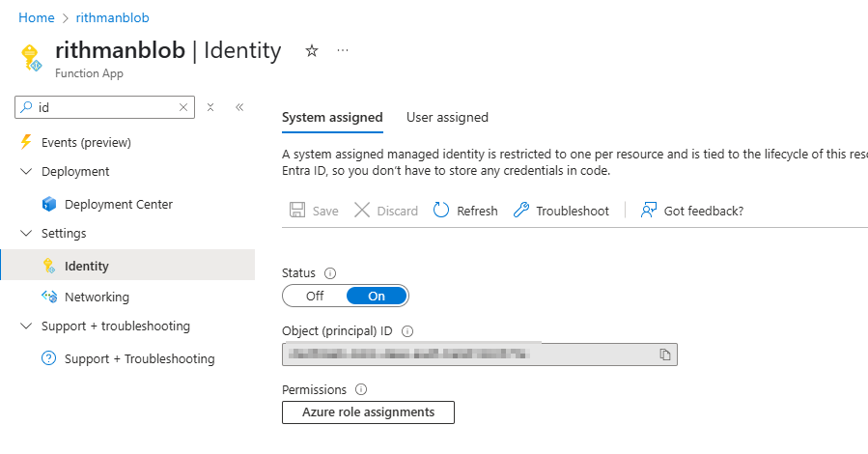Click the Discard X icon
This screenshot has height=454, width=868.
pos(362,211)
